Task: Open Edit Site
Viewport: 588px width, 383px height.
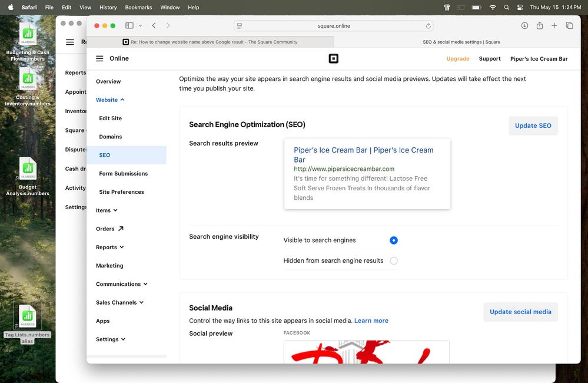Action: [x=110, y=118]
